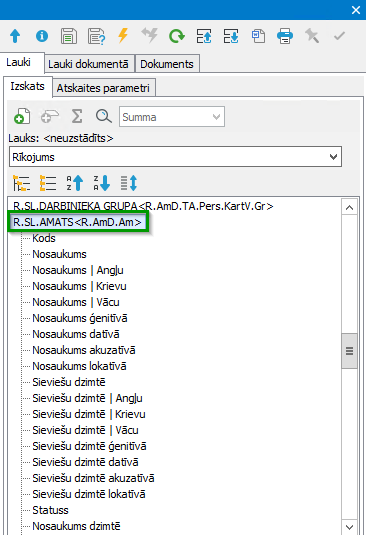Image resolution: width=366 pixels, height=535 pixels.
Task: Click the field list scroll up arrow
Action: 349,207
